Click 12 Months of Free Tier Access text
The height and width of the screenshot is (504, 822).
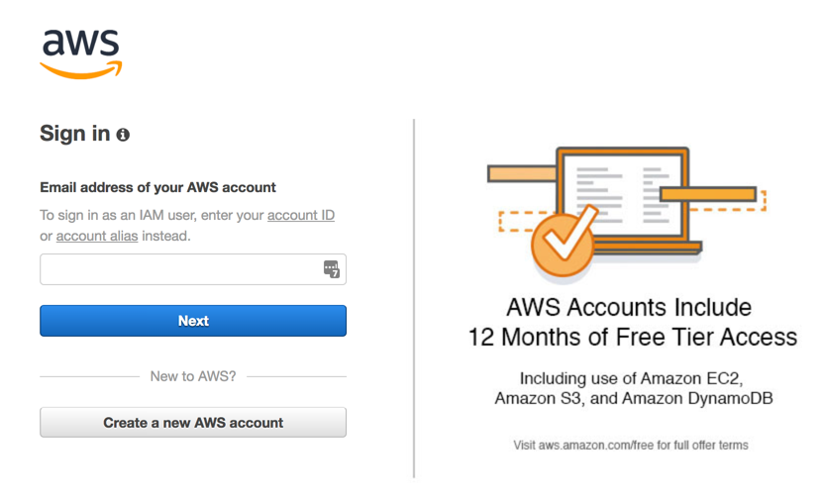[633, 337]
